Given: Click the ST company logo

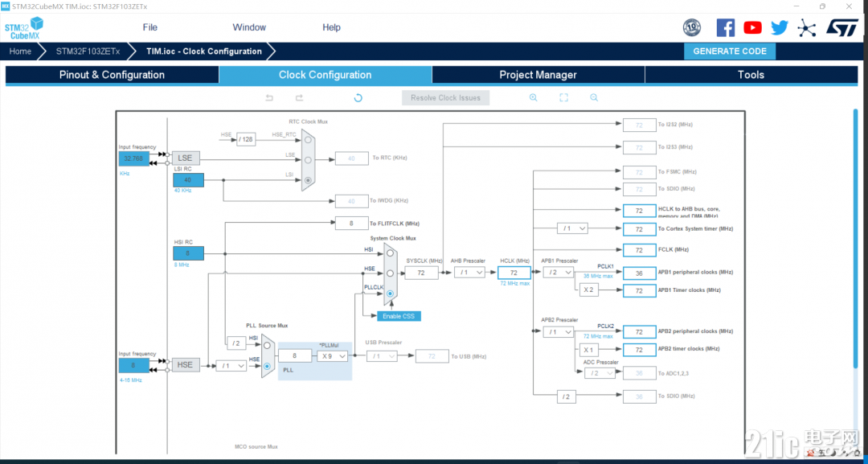Looking at the screenshot, I should click(x=842, y=27).
